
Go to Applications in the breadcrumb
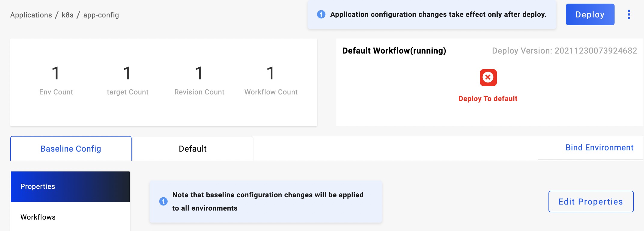coord(31,15)
